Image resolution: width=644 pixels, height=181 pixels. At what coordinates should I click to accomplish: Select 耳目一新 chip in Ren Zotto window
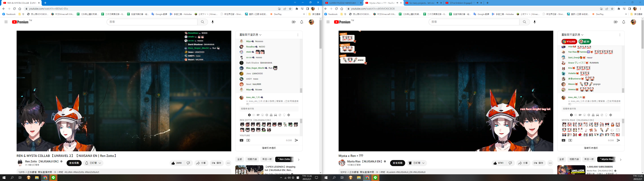click(x=267, y=159)
